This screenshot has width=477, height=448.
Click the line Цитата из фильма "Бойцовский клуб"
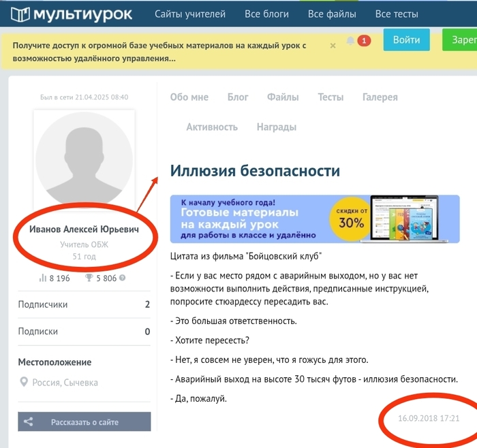(x=246, y=256)
